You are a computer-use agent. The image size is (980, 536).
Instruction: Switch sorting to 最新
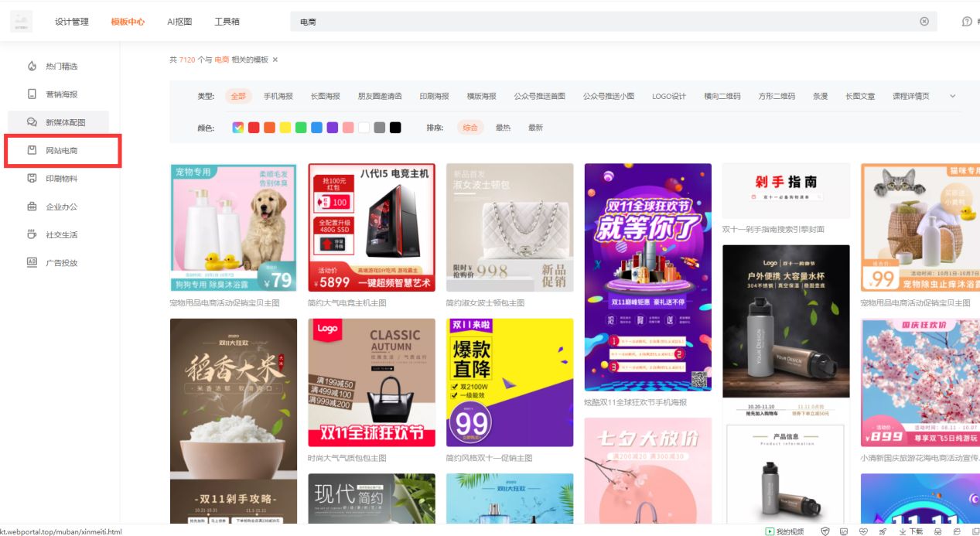(535, 127)
